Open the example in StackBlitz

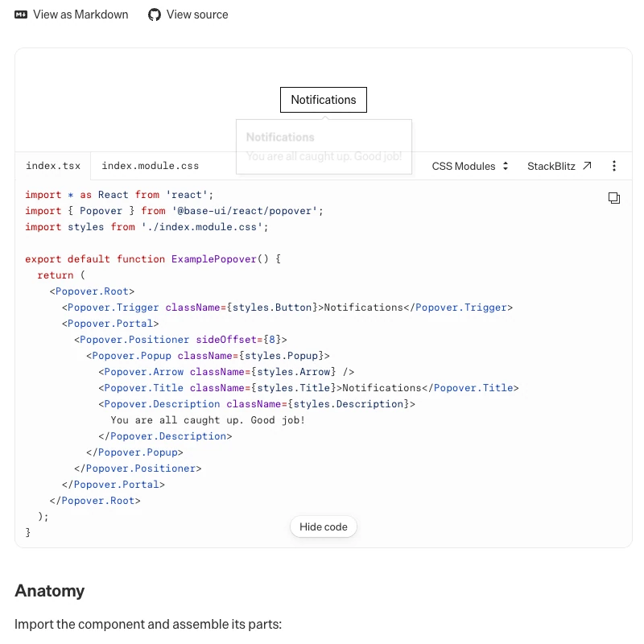[x=559, y=167]
